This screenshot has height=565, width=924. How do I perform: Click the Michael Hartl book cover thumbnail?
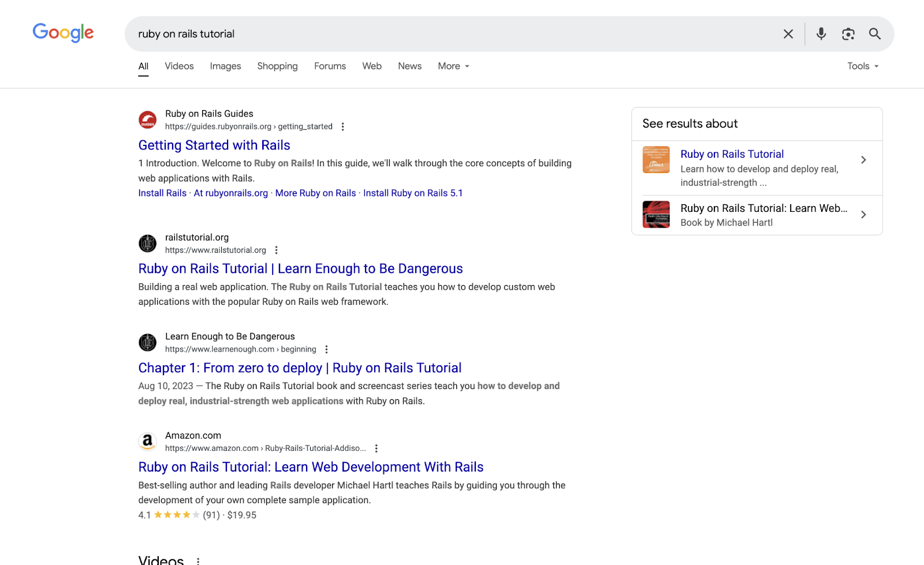(656, 215)
